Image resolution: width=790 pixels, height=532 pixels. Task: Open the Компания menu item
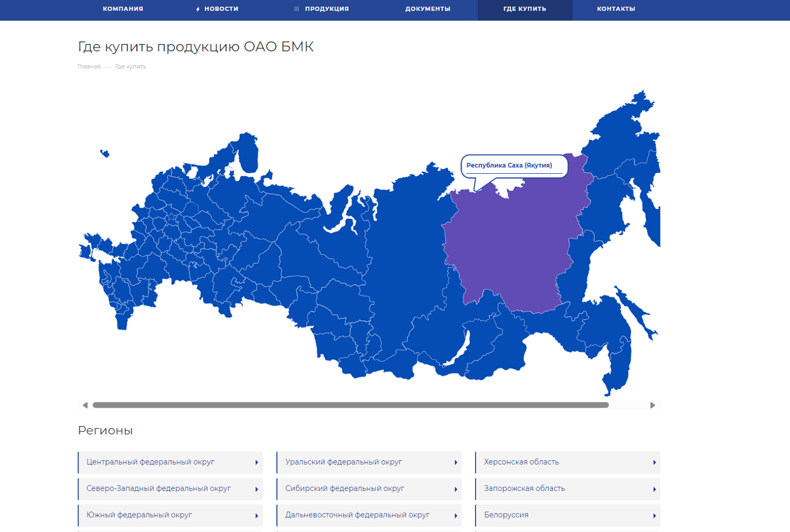click(x=123, y=9)
